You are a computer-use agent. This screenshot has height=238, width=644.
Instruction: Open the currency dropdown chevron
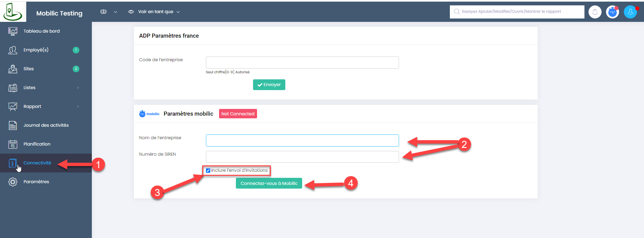115,12
